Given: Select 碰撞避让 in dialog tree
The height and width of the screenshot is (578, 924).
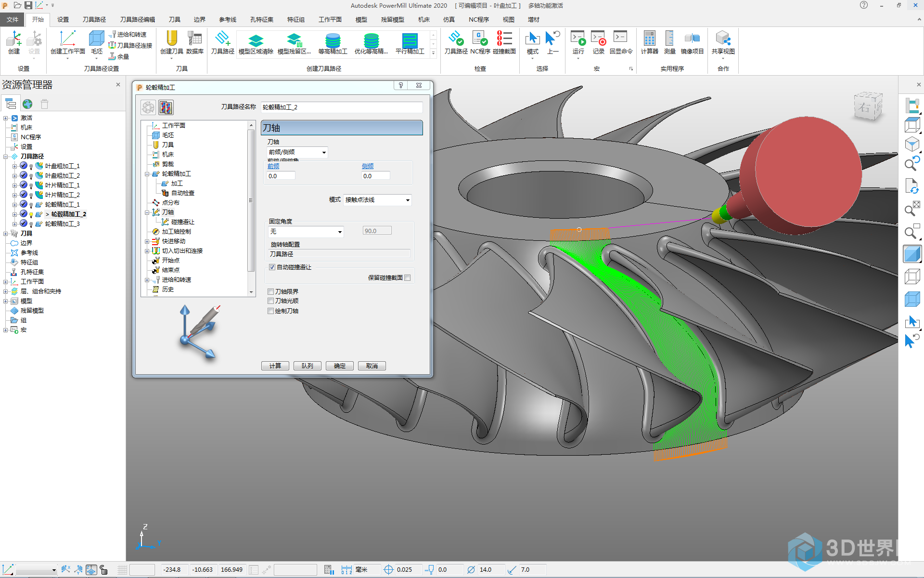Looking at the screenshot, I should [x=182, y=222].
